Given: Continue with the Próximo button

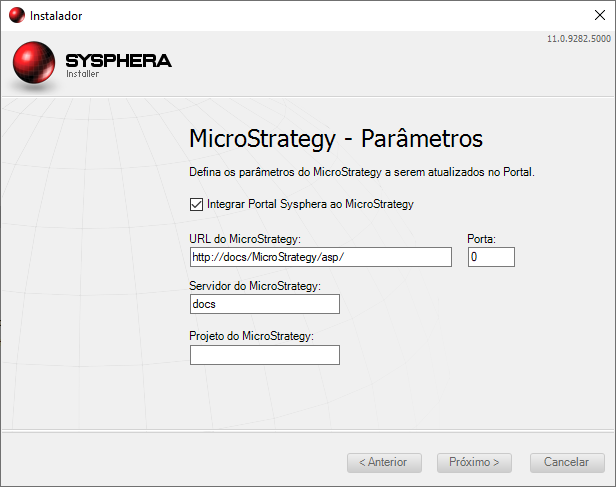Looking at the screenshot, I should [x=474, y=463].
